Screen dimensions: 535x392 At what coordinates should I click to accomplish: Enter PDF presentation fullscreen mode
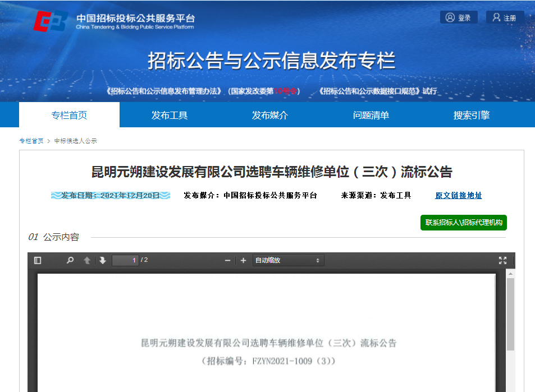pos(502,260)
